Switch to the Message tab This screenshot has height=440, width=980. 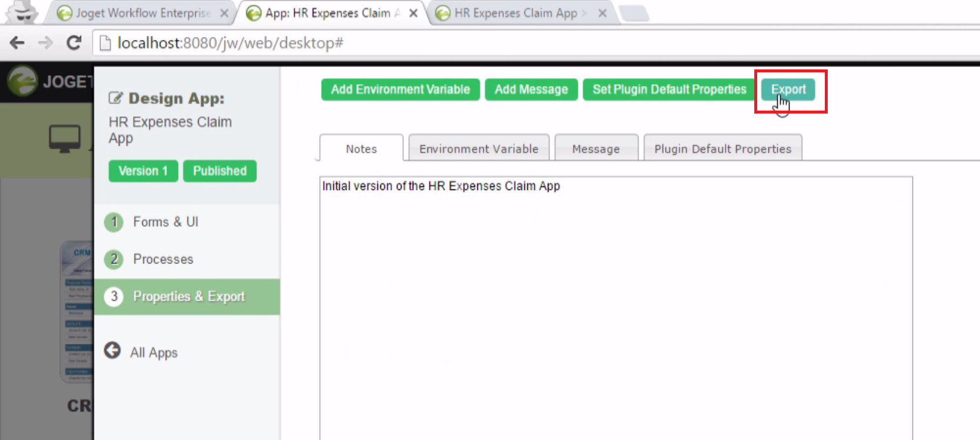point(596,149)
